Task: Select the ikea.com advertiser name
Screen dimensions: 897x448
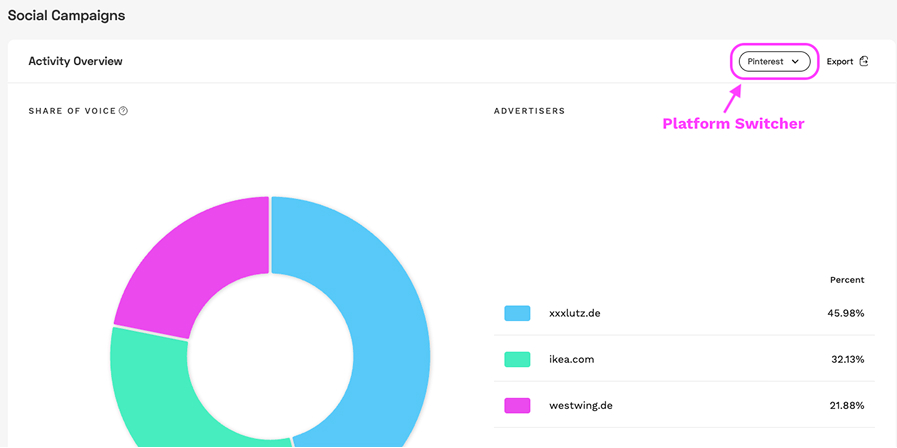Action: coord(571,360)
